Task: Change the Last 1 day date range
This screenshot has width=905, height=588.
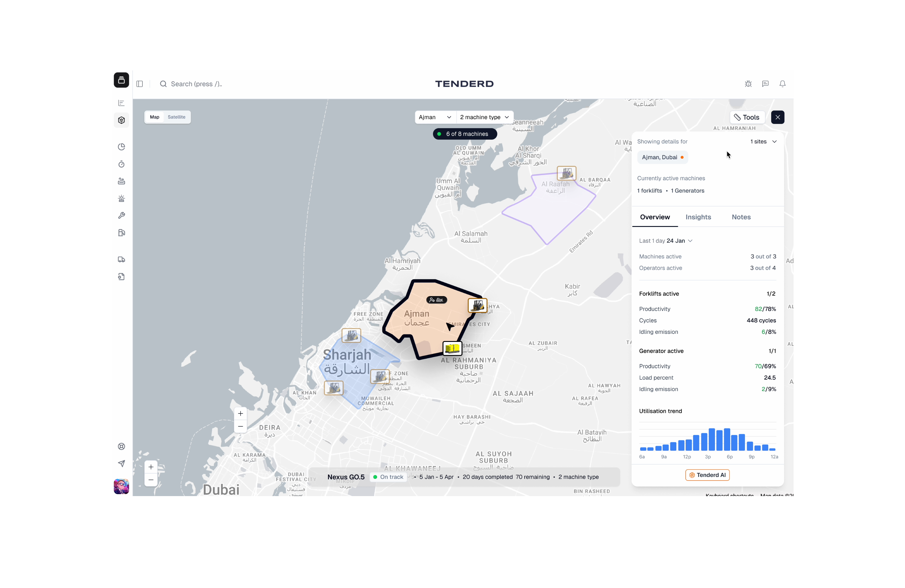Action: click(x=666, y=241)
